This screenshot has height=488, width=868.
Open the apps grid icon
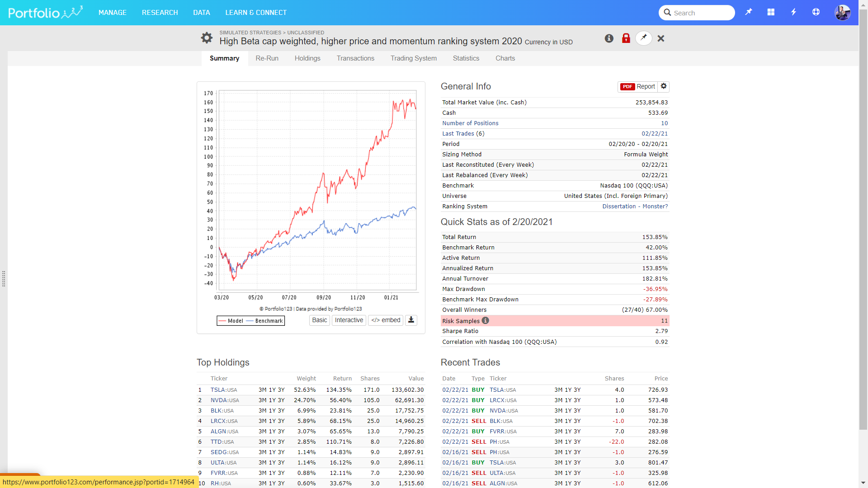pyautogui.click(x=771, y=12)
